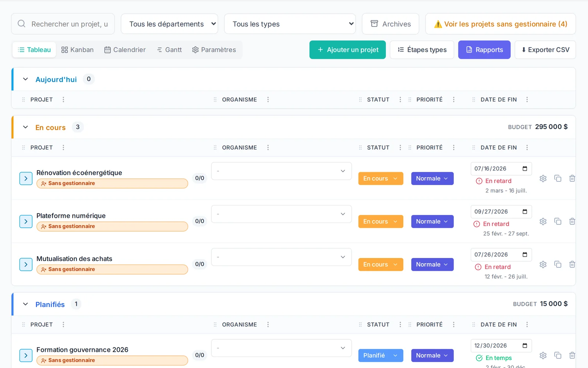This screenshot has height=368, width=588.
Task: Delete the Mutualisation des achats project
Action: click(x=572, y=265)
